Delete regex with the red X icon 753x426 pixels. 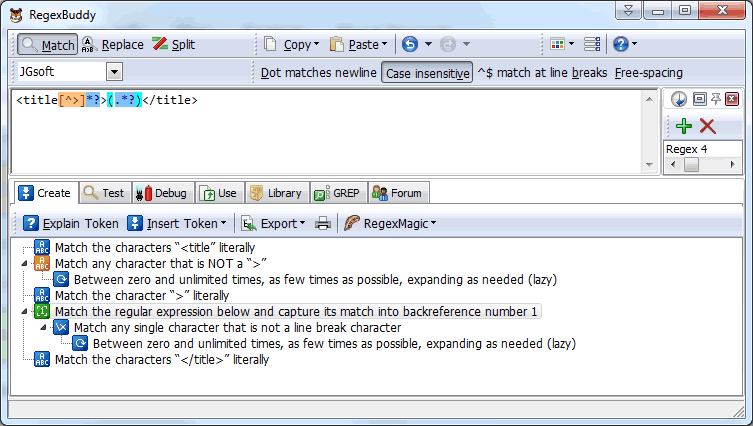pos(707,126)
